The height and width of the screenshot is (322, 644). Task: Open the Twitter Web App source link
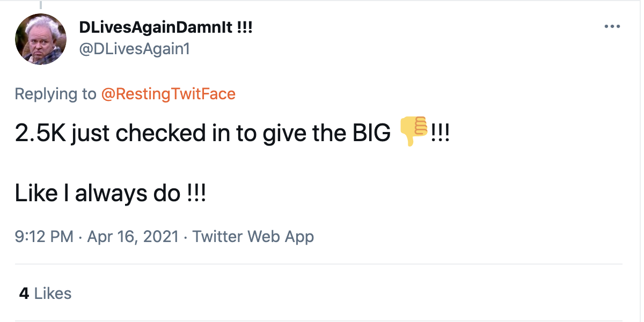coord(253,237)
